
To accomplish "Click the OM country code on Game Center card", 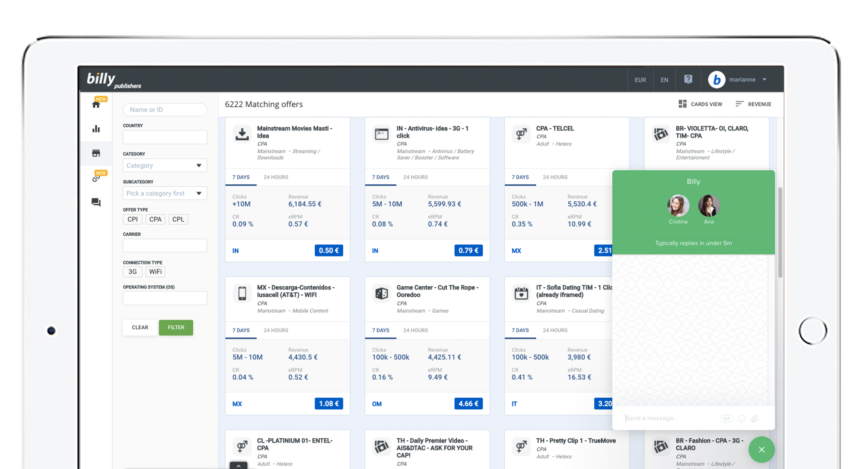I will tap(377, 404).
